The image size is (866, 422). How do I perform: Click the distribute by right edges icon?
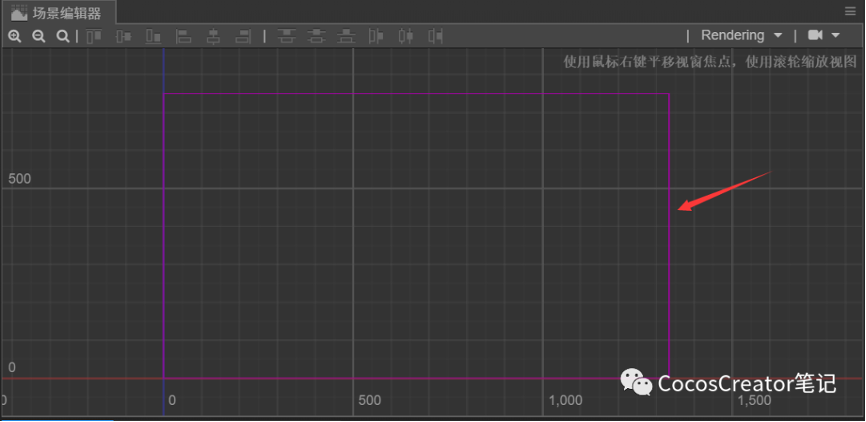[x=436, y=36]
